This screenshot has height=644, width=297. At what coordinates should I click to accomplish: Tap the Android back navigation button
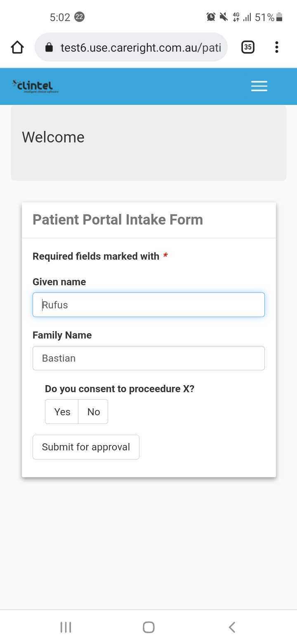click(x=232, y=627)
